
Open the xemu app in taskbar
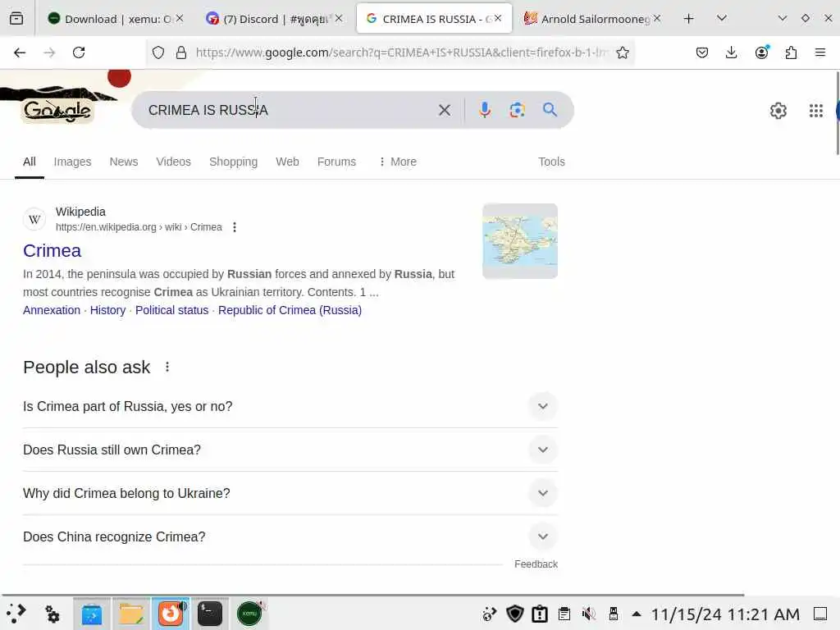(249, 614)
